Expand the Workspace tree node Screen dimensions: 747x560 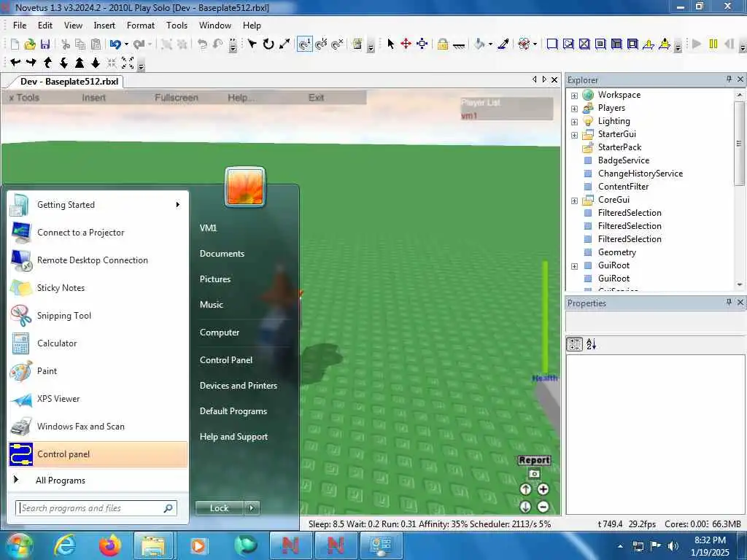tap(575, 96)
